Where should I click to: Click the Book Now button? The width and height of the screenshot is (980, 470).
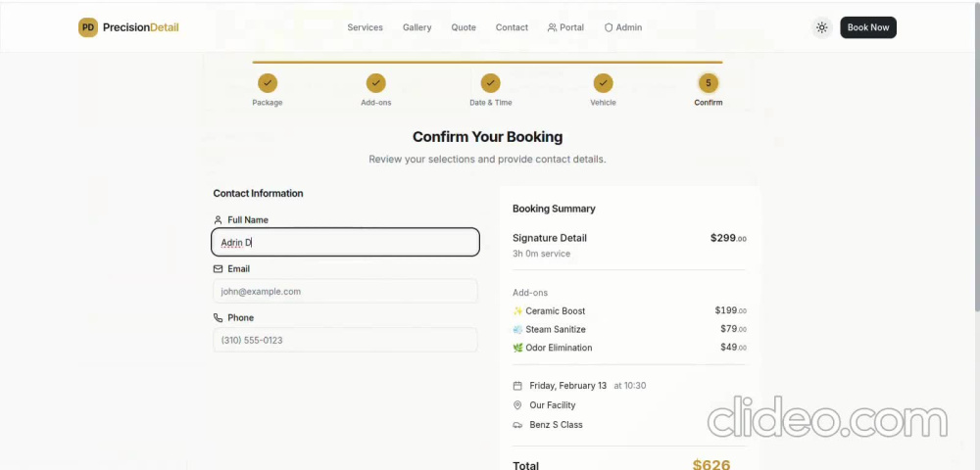click(868, 27)
